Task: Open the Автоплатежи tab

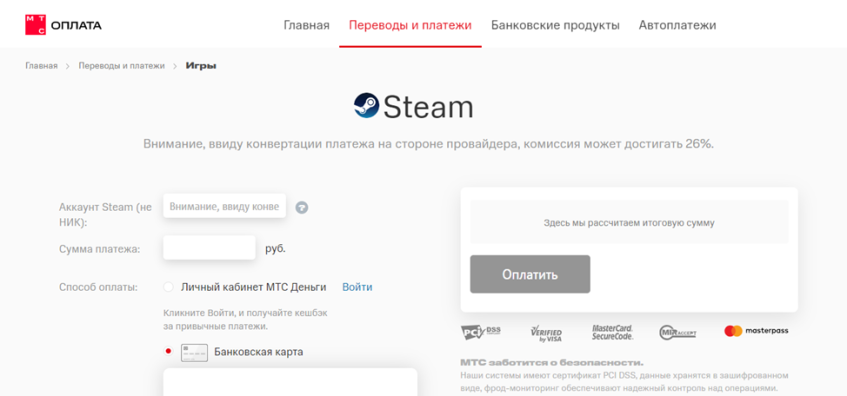Action: [x=677, y=25]
